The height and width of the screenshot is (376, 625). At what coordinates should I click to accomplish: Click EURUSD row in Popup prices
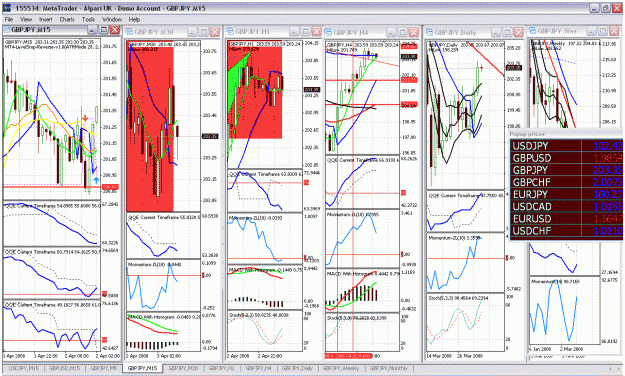tap(566, 219)
